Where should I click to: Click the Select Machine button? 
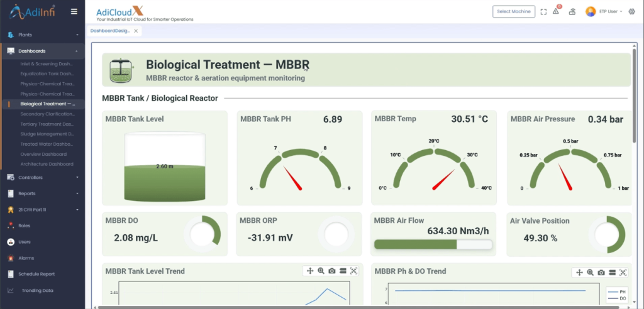click(x=514, y=11)
